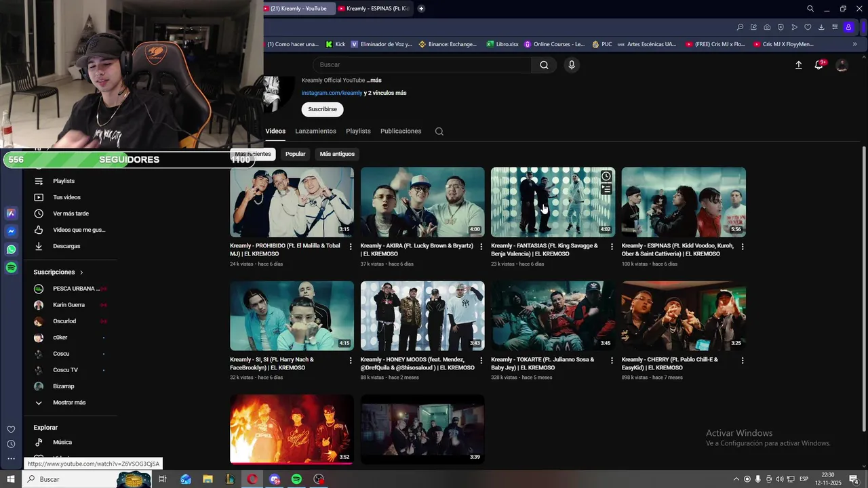
Task: Switch to the Lanzamientos tab
Action: [x=315, y=131]
